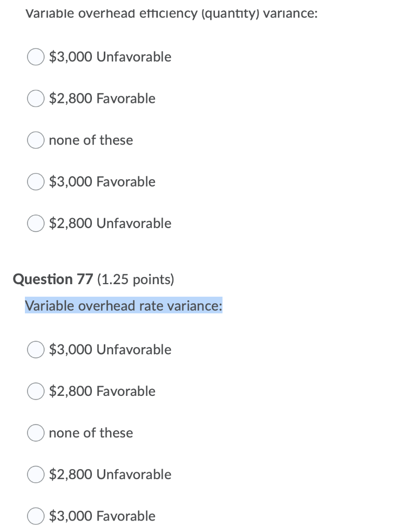Choose none of these for rate variance question
The width and height of the screenshot is (395, 532).
(x=35, y=432)
